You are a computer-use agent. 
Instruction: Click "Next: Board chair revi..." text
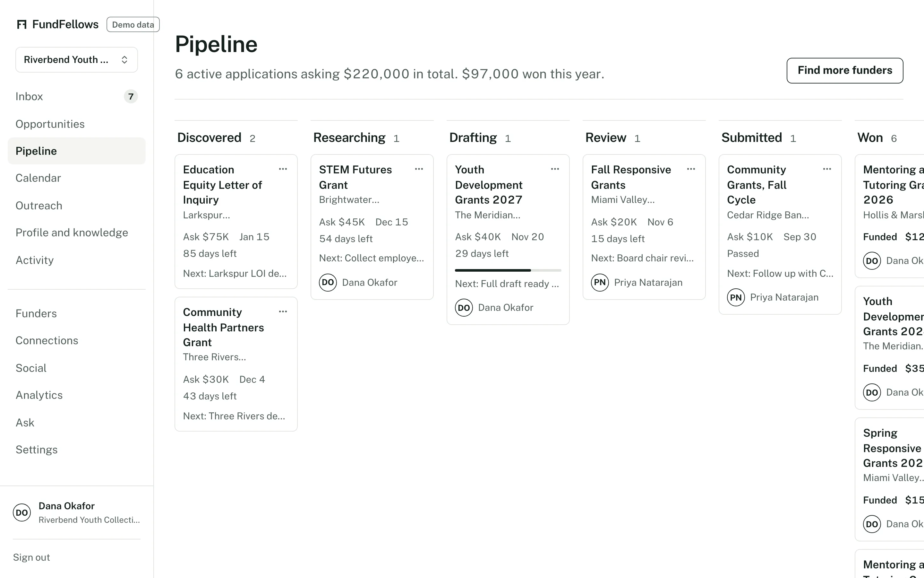642,258
